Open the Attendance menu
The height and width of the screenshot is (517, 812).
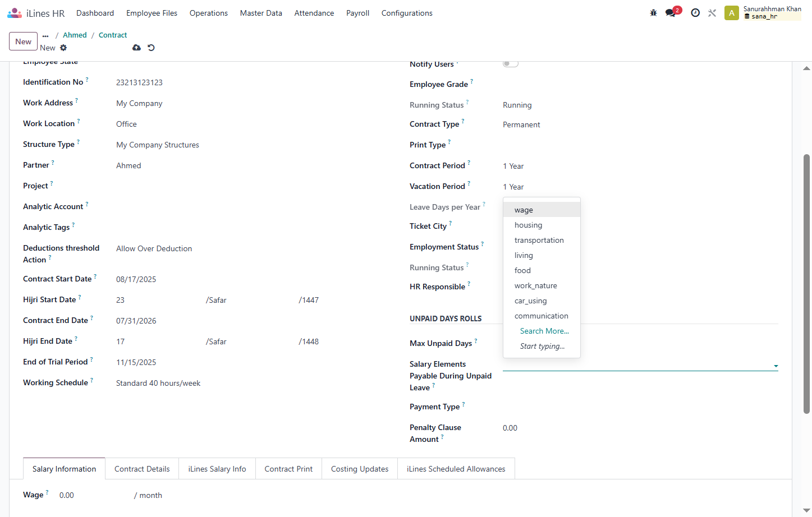pyautogui.click(x=314, y=13)
